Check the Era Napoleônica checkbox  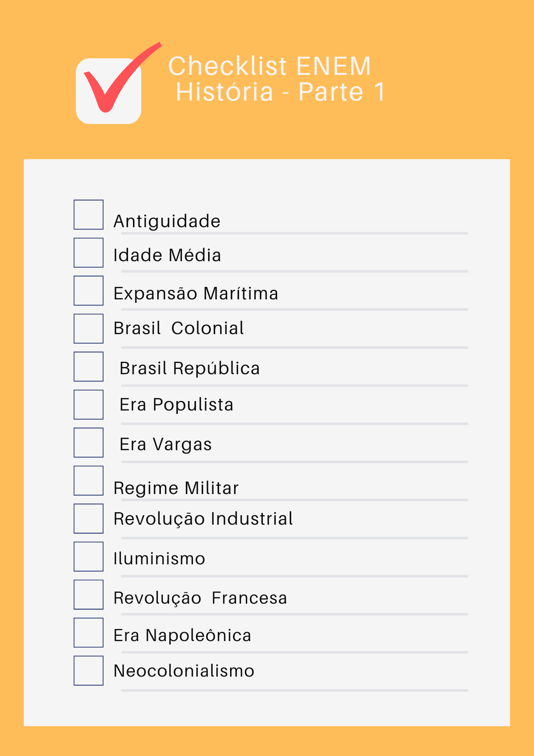click(x=88, y=632)
